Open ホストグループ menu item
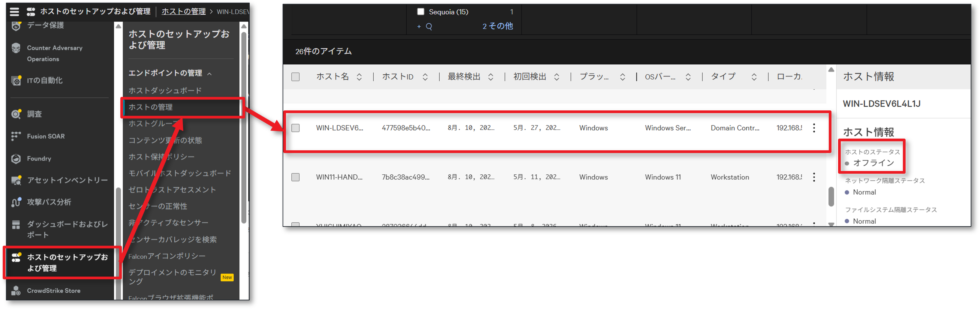 (154, 124)
